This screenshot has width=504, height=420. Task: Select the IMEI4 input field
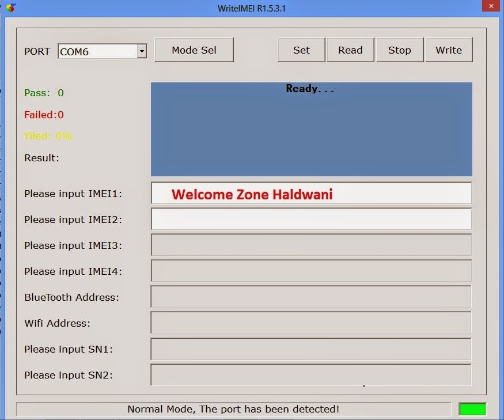[311, 271]
